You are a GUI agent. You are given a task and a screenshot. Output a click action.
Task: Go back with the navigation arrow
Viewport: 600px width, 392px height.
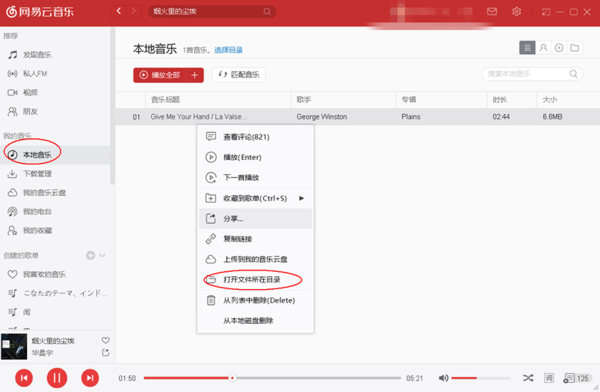click(119, 11)
